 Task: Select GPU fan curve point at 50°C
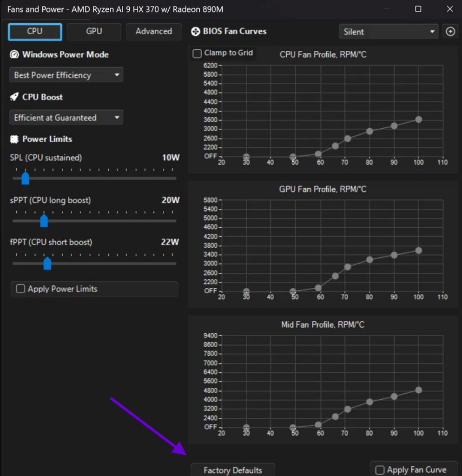[x=293, y=291]
